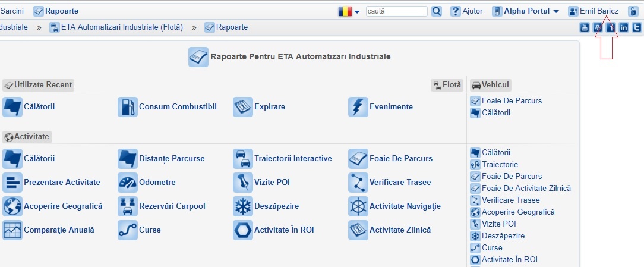This screenshot has width=644, height=267.
Task: Open small Acoperire Geografică link in Vehicul column
Action: [x=513, y=212]
